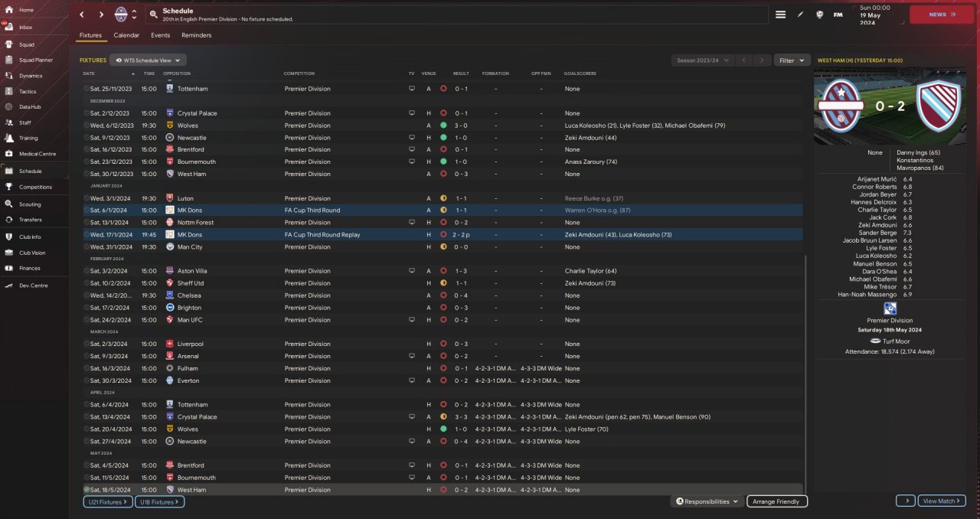Open the Filter dropdown
The height and width of the screenshot is (519, 980).
click(792, 60)
